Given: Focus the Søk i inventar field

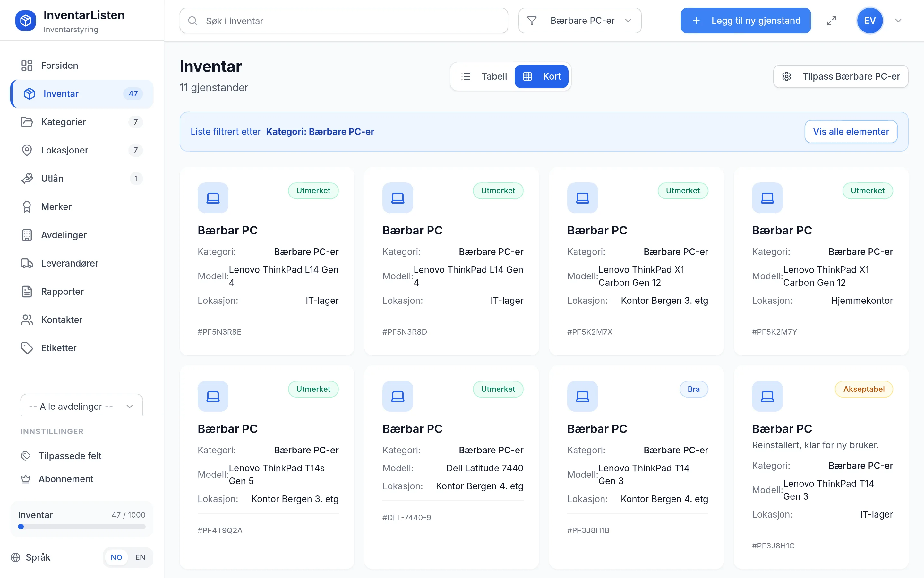Looking at the screenshot, I should pos(344,21).
